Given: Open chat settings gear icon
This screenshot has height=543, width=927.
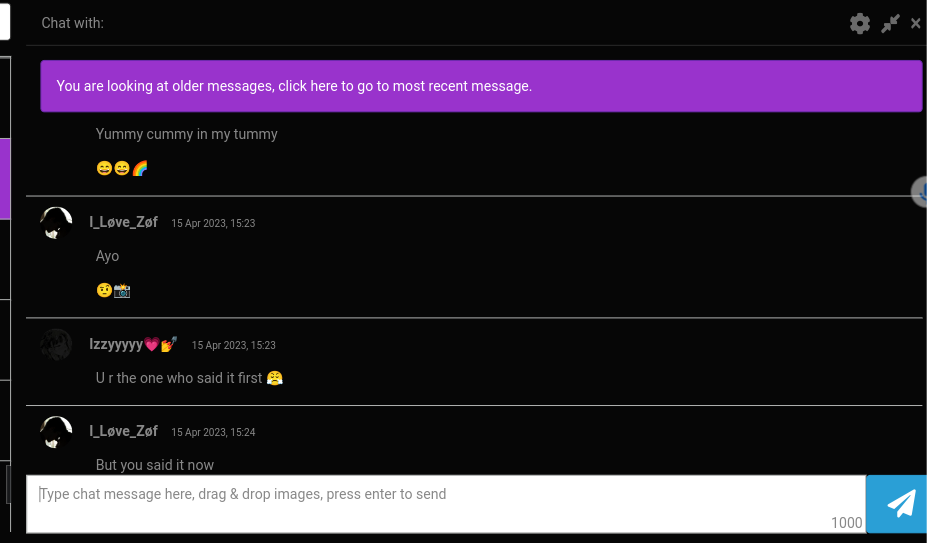Looking at the screenshot, I should click(860, 24).
